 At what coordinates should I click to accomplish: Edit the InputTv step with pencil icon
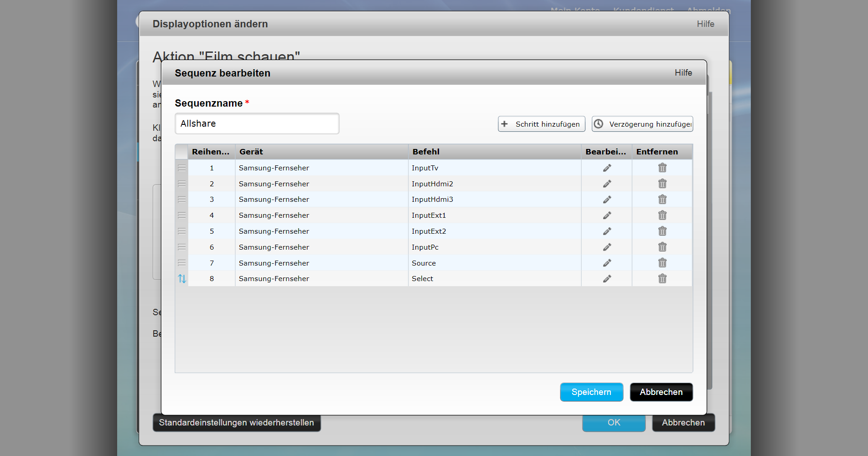click(x=607, y=168)
